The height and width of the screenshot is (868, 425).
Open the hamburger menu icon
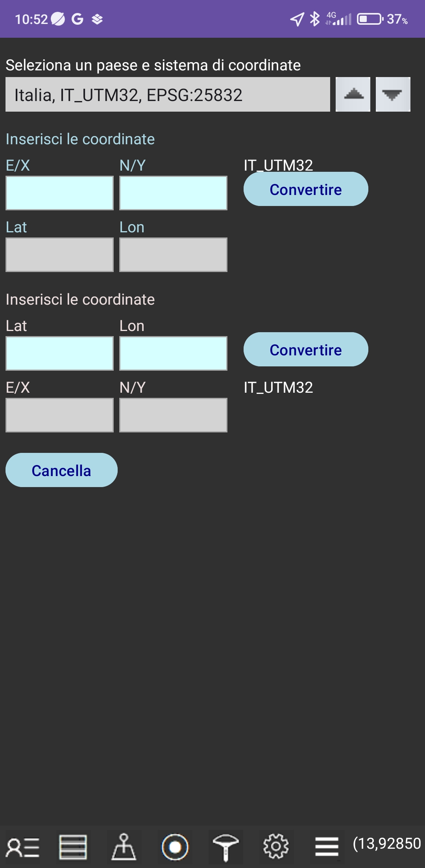(327, 847)
